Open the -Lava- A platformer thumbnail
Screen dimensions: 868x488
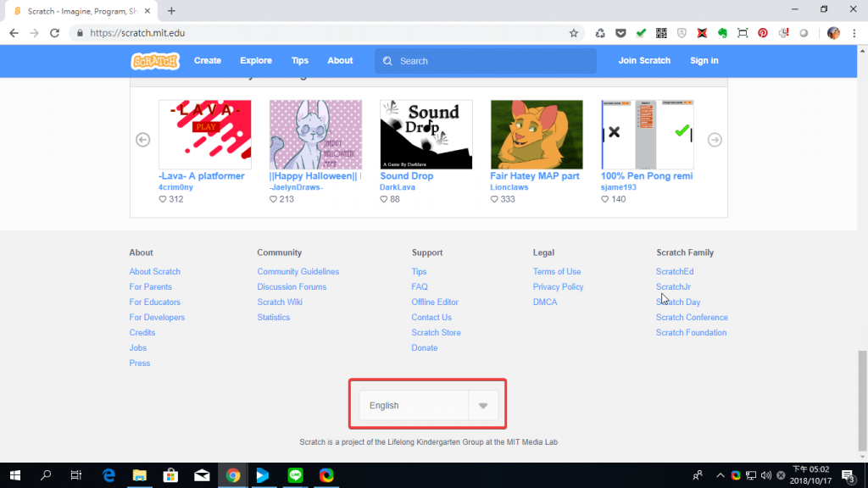[205, 135]
